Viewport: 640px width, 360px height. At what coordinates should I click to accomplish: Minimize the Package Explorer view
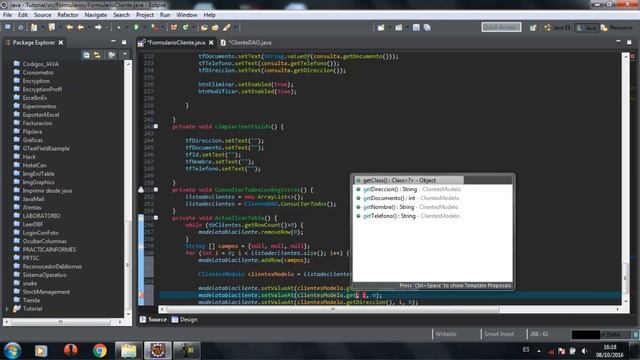coord(113,42)
